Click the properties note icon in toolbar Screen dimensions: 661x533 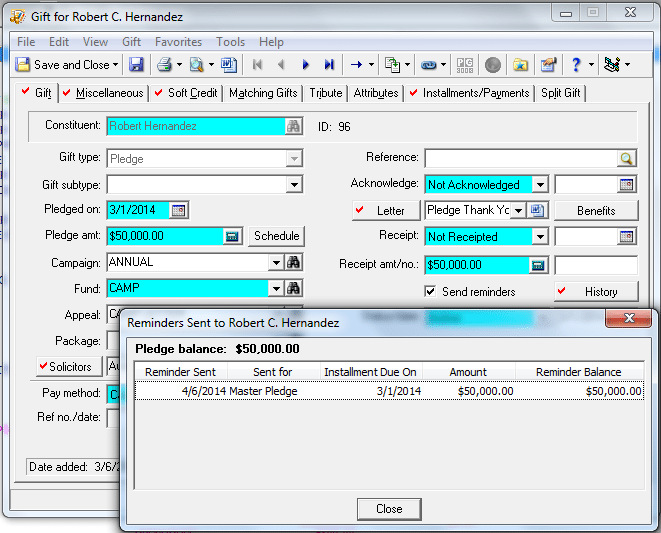[x=548, y=65]
